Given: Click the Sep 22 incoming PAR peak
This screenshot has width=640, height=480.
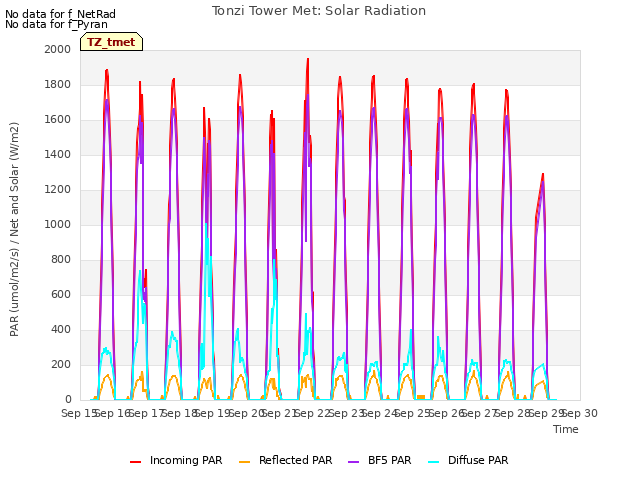Looking at the screenshot, I should (x=308, y=60).
